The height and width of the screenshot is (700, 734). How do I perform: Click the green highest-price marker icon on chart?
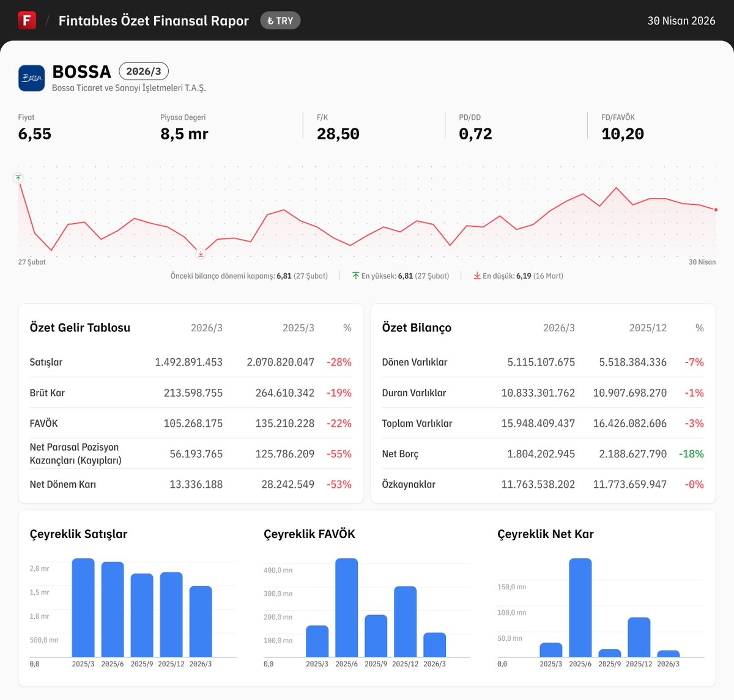pos(18,178)
